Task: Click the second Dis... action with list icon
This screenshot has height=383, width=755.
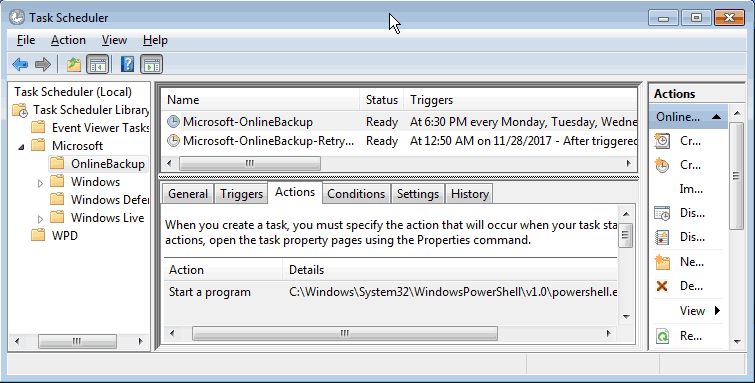Action: pos(662,237)
